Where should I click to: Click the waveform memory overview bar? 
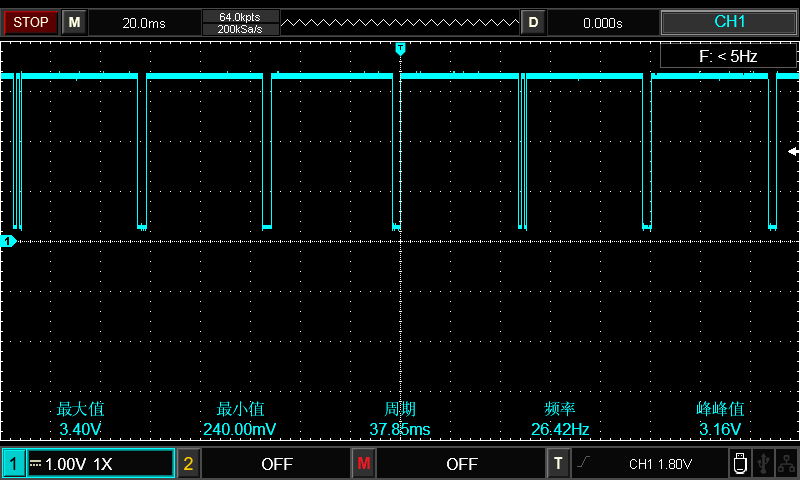click(400, 22)
